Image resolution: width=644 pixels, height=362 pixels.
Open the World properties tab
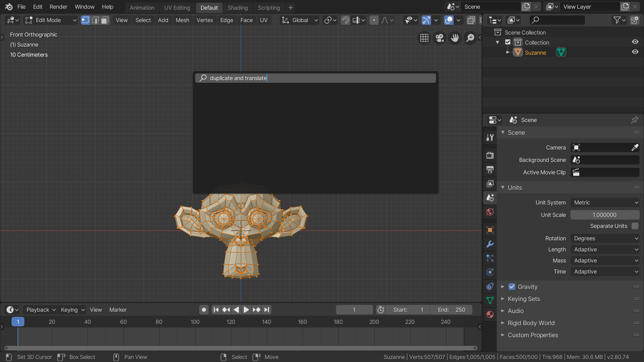tap(490, 212)
